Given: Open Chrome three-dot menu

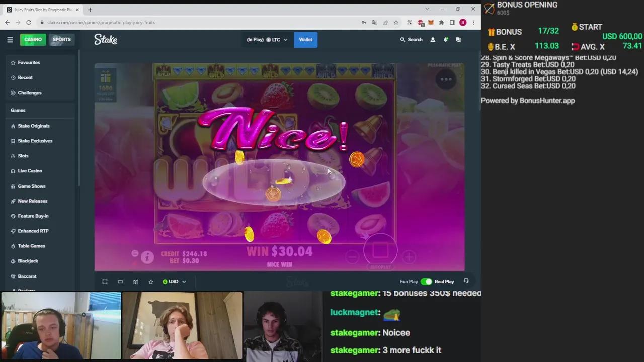Looking at the screenshot, I should (473, 22).
